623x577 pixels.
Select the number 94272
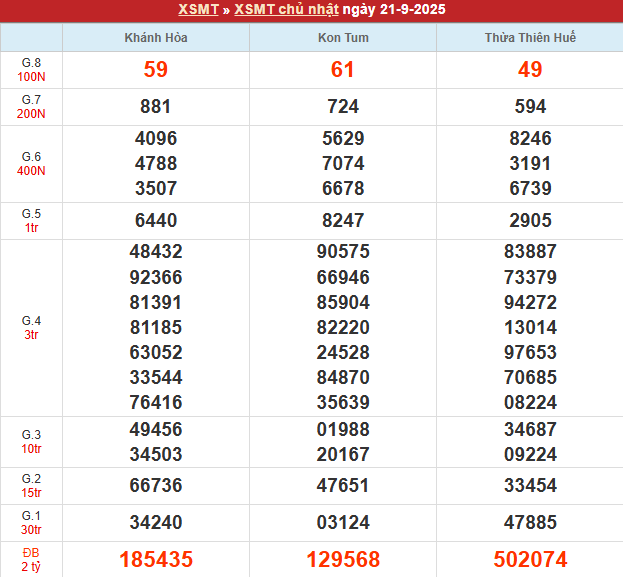point(530,303)
